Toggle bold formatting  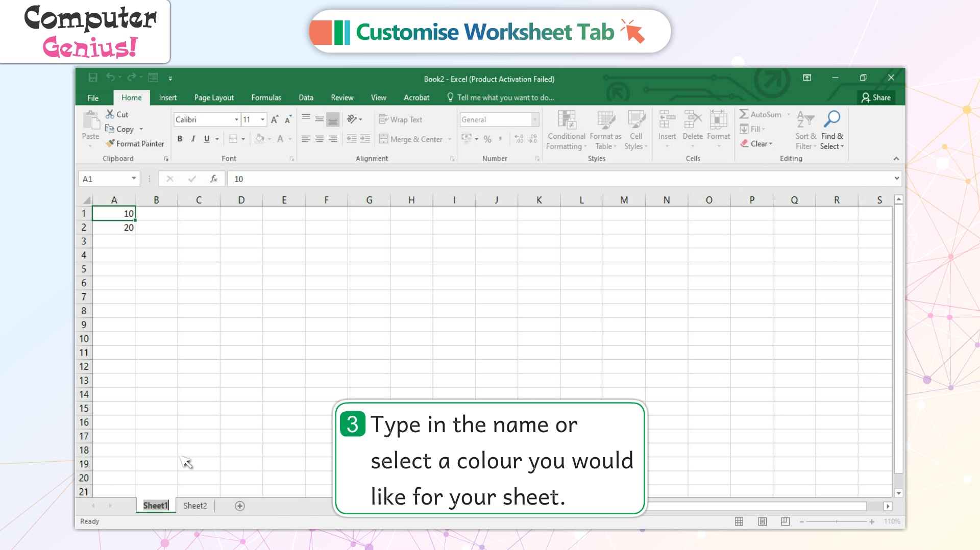click(180, 139)
